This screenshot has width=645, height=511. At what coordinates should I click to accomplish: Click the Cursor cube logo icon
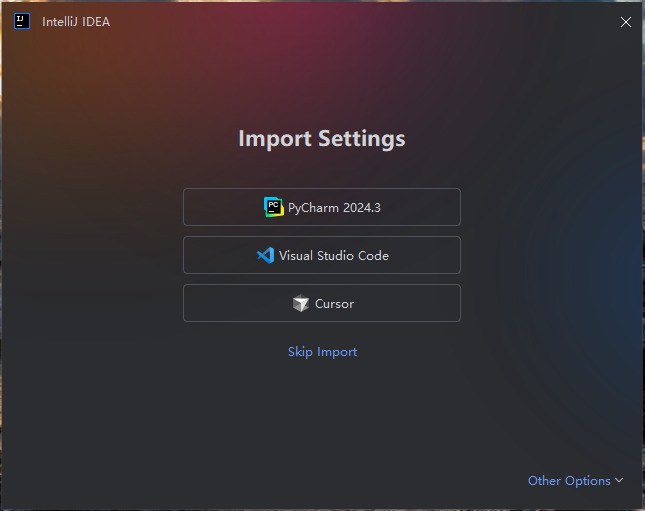[x=300, y=303]
